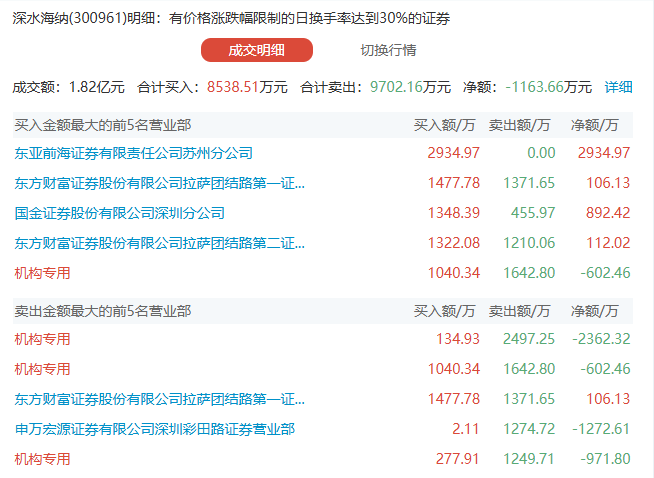This screenshot has height=478, width=654.
Task: Click the sell amount 455.97
Action: point(533,213)
